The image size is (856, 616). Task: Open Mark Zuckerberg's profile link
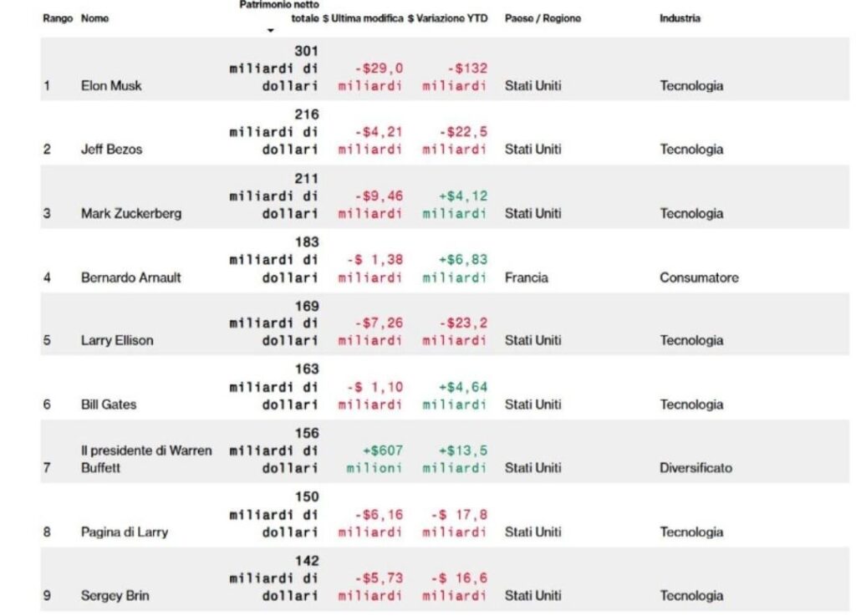131,213
